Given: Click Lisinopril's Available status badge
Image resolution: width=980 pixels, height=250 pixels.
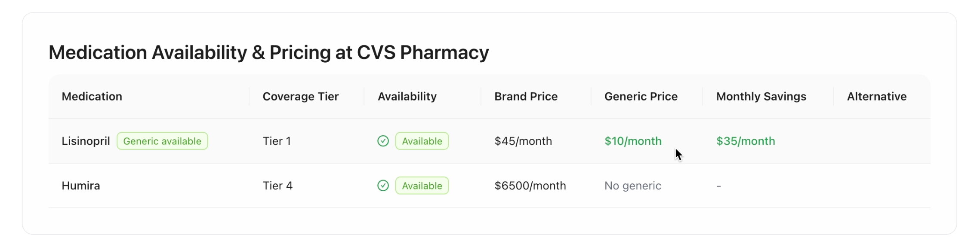Looking at the screenshot, I should coord(422,141).
